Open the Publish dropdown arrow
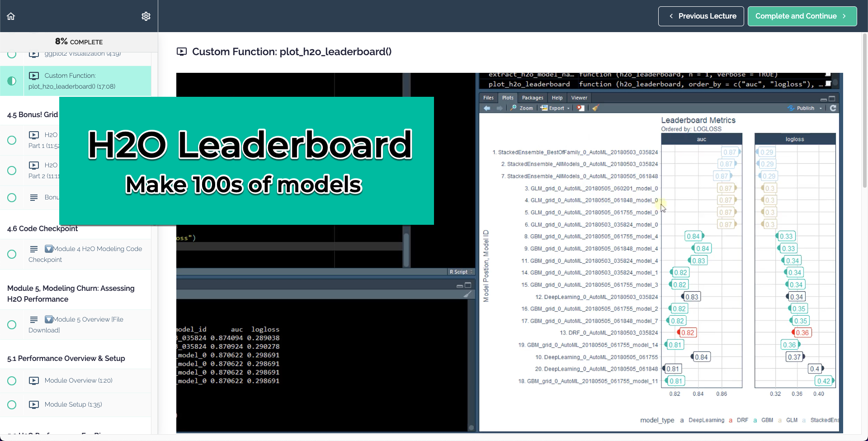Screen dimensions: 868x441 (x=821, y=109)
